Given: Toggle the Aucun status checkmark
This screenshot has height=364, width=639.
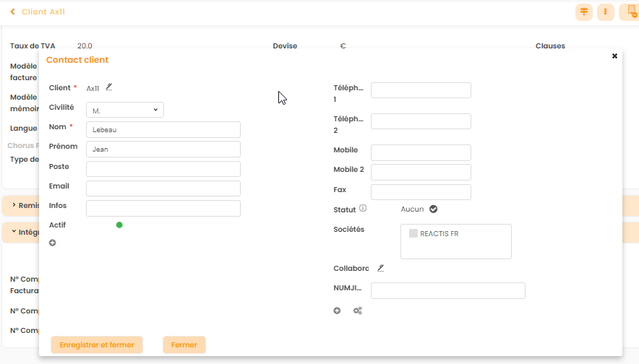Looking at the screenshot, I should pyautogui.click(x=434, y=209).
